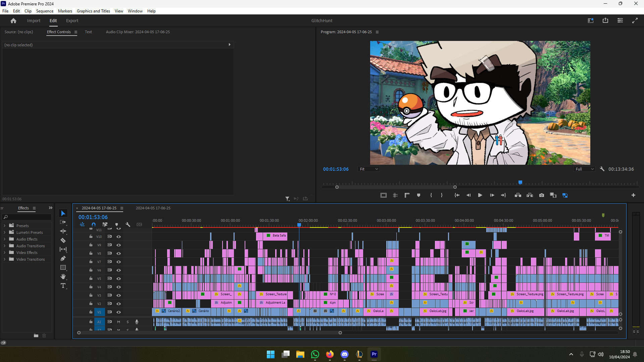
Task: Select the Razor tool
Action: tap(63, 240)
